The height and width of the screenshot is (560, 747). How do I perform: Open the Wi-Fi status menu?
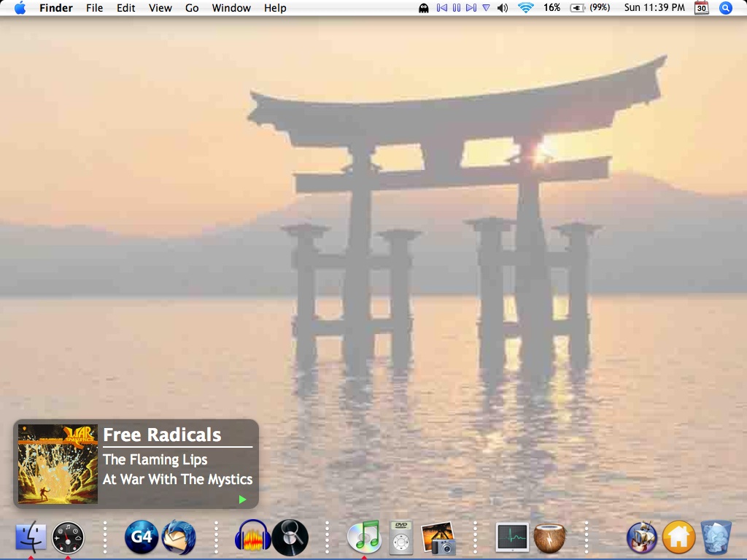tap(525, 8)
